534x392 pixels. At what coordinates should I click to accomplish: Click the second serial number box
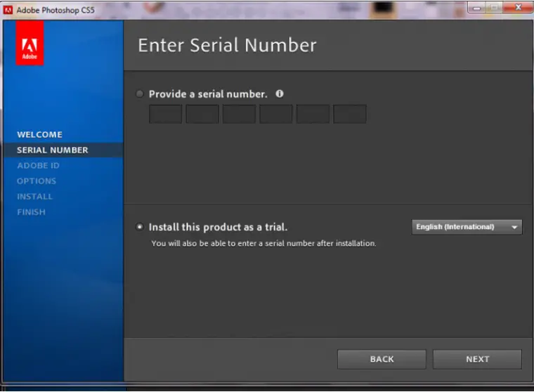tap(202, 114)
